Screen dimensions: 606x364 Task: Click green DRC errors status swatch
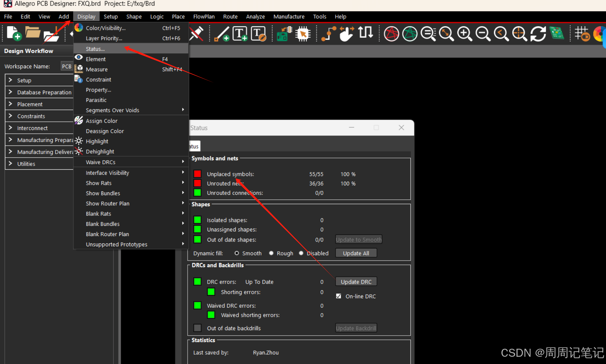(x=197, y=282)
